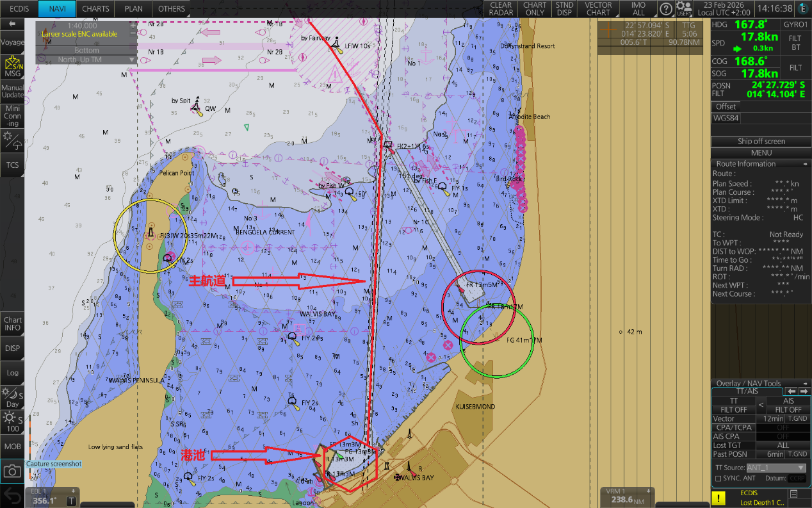Toggle the AIS FILT OFF button
812x508 pixels.
pos(788,409)
